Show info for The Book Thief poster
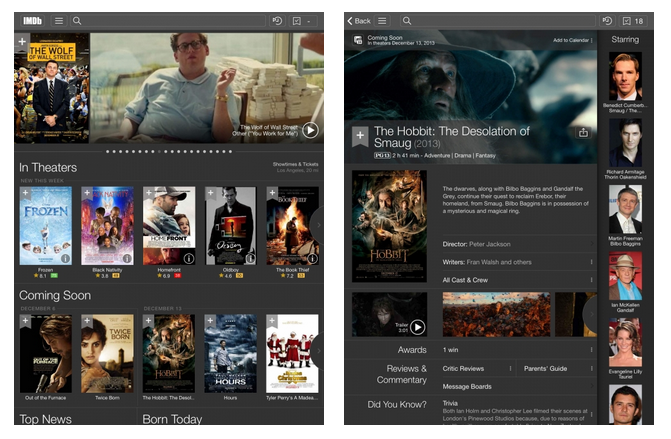 313,258
